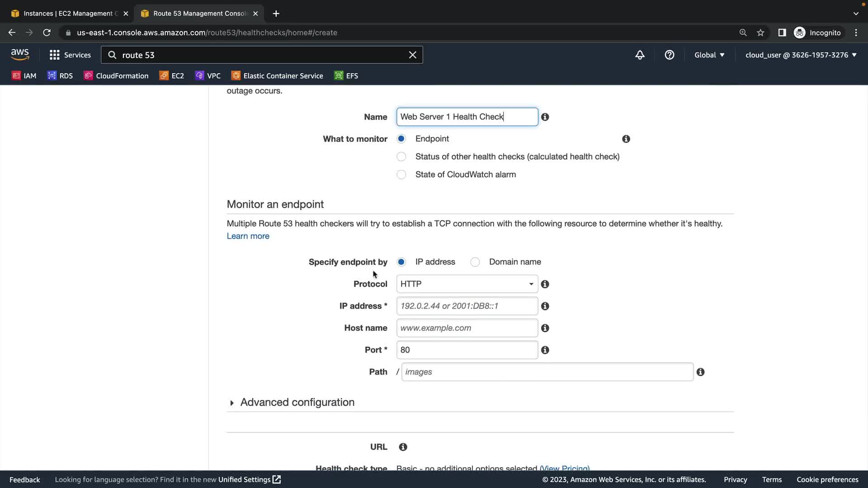Switch to the EC2 Instances browser tab
The height and width of the screenshot is (488, 868).
(x=68, y=14)
